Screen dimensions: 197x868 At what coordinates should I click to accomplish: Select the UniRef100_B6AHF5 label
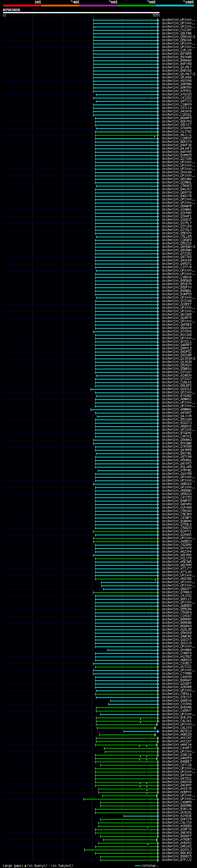[x=177, y=118]
